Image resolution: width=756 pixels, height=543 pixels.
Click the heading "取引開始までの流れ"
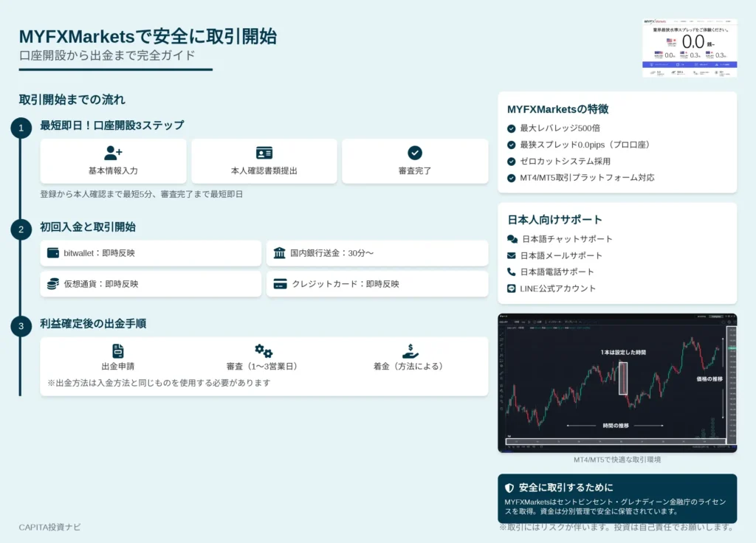click(x=72, y=100)
